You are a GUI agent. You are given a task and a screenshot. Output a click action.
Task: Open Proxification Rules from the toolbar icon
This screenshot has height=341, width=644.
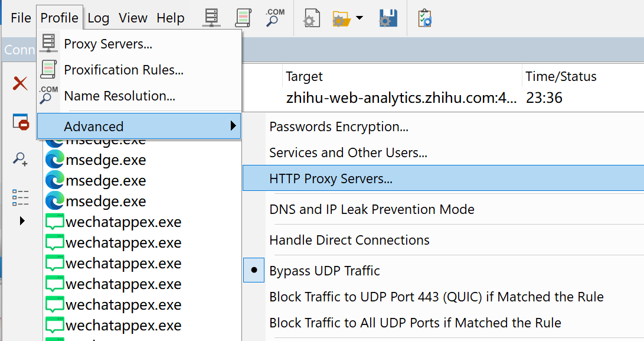[x=243, y=18]
